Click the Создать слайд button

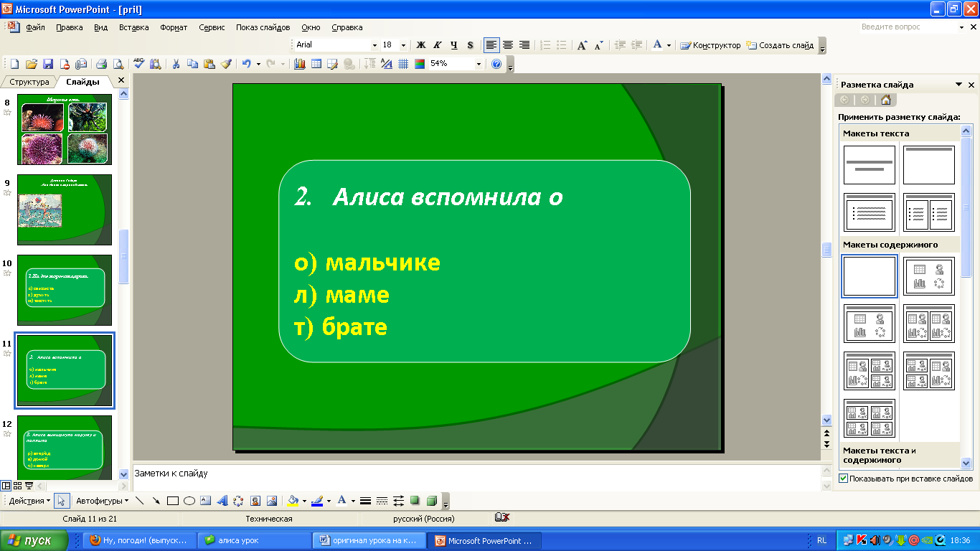click(781, 44)
